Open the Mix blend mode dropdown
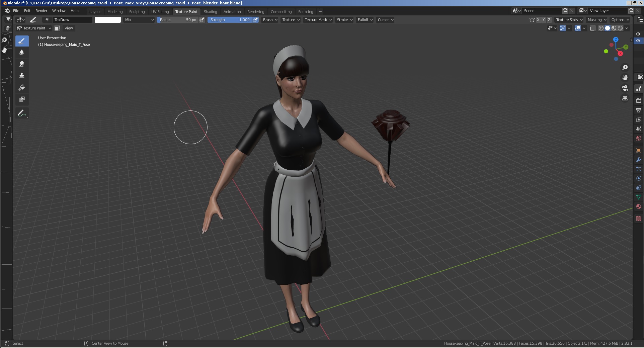Image resolution: width=644 pixels, height=348 pixels. (139, 20)
